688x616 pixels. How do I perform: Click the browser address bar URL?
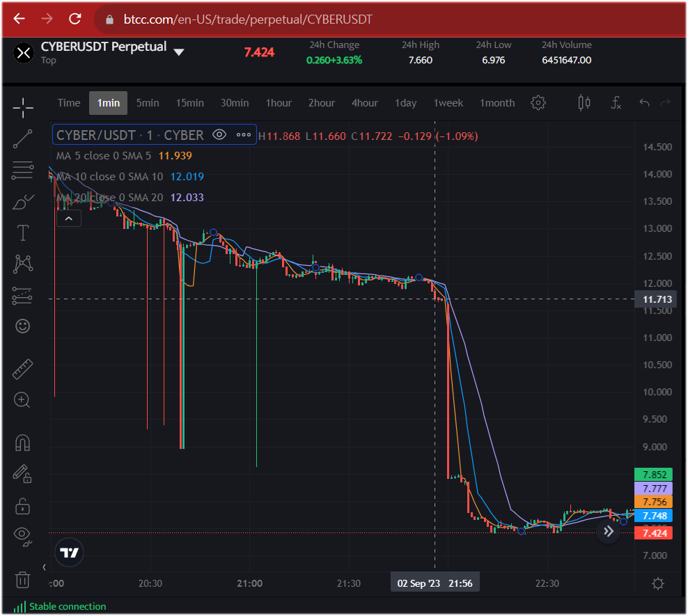pyautogui.click(x=247, y=19)
